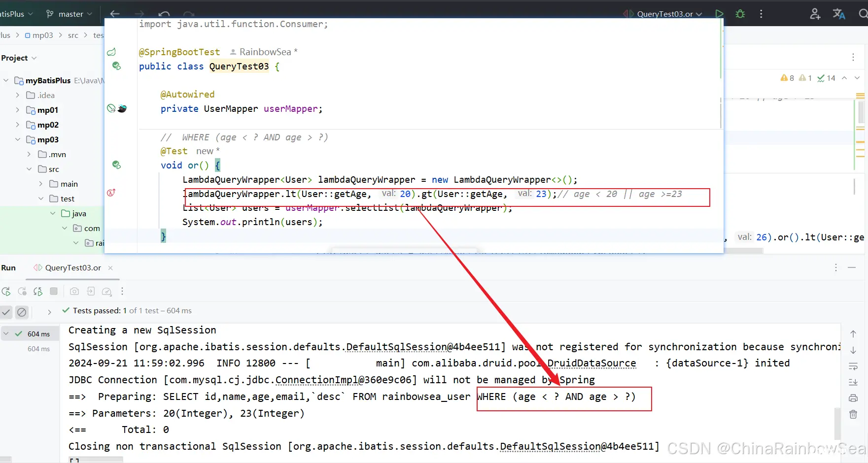The image size is (868, 463).
Task: Close the QueryTest03.or run tab
Action: click(110, 267)
